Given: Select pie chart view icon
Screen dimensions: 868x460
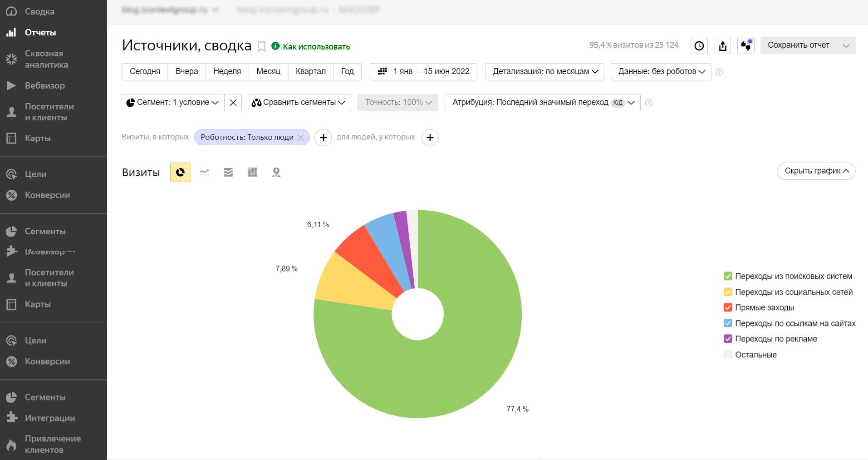Looking at the screenshot, I should pyautogui.click(x=181, y=172).
